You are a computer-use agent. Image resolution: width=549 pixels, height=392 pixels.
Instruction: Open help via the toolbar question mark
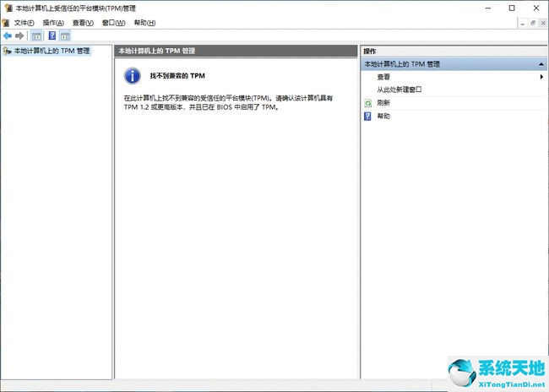[52, 35]
